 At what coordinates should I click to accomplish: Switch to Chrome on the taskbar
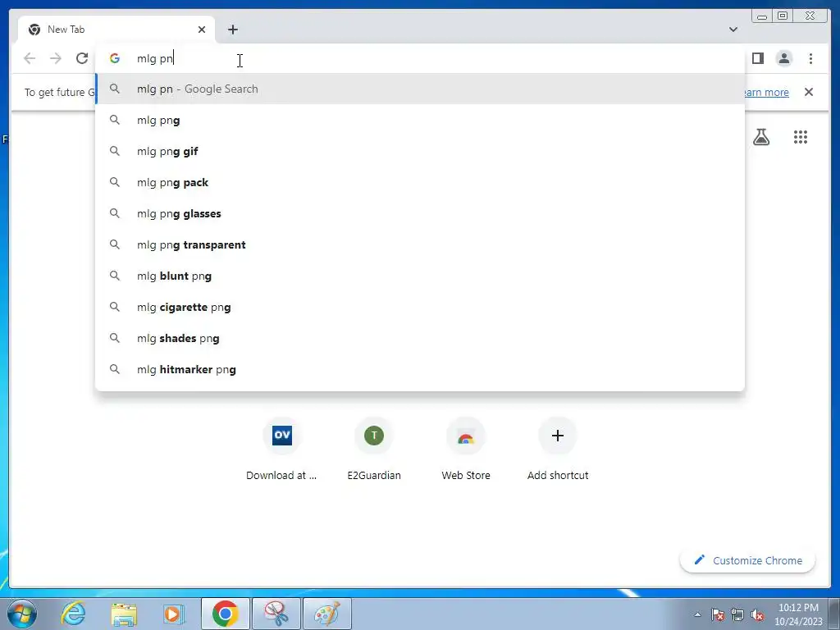[x=226, y=614]
